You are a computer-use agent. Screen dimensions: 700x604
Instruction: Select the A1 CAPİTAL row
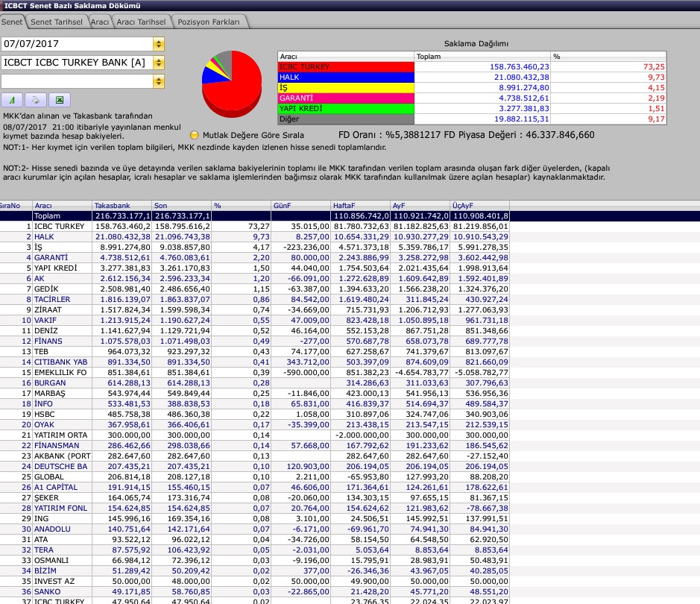click(254, 488)
